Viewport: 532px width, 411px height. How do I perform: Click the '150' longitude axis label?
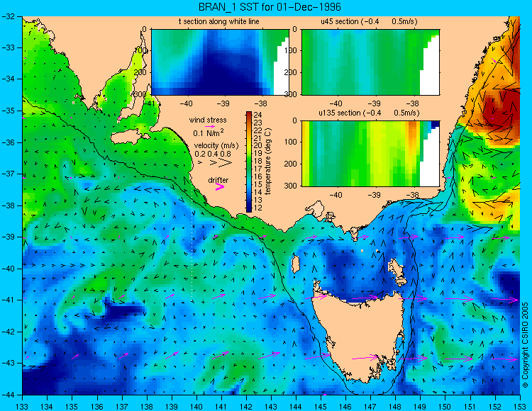point(445,407)
